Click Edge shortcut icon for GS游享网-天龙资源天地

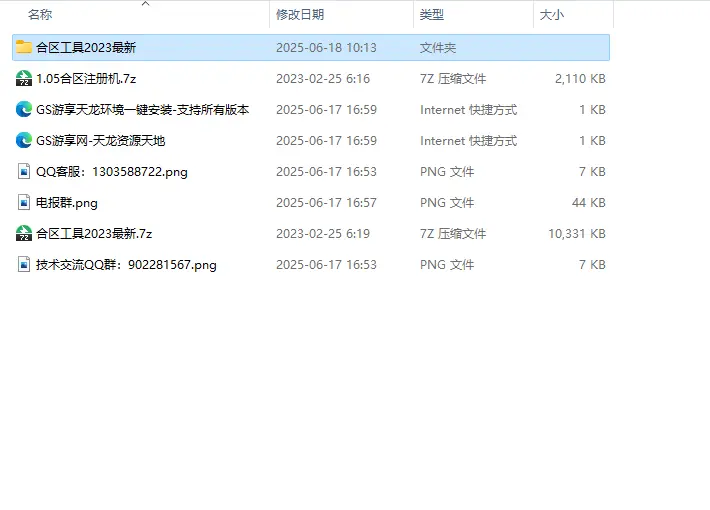click(23, 140)
